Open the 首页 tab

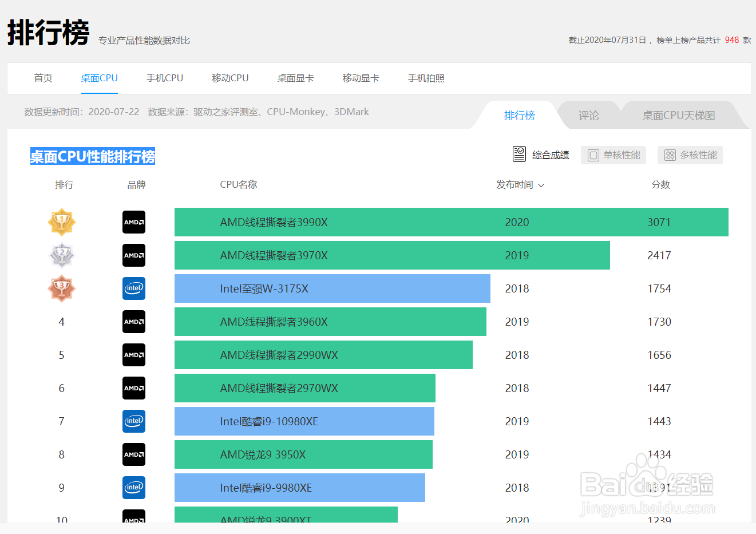point(43,78)
